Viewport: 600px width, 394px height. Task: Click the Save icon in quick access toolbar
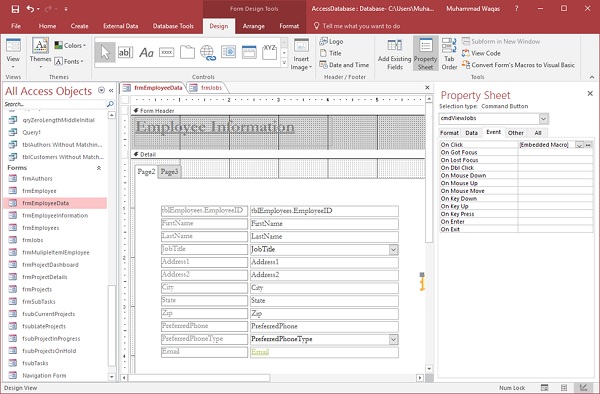click(x=15, y=9)
